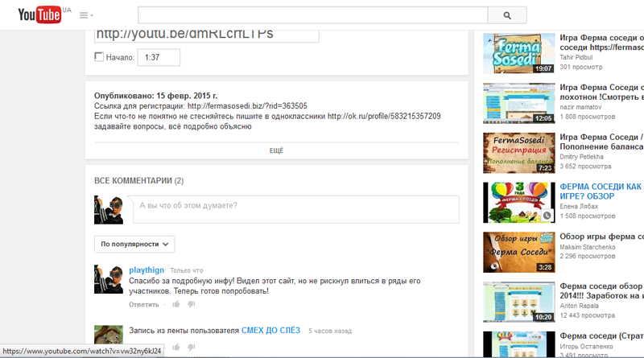Open the fermasosedi.biz registration link
The height and width of the screenshot is (358, 644).
tap(247, 106)
